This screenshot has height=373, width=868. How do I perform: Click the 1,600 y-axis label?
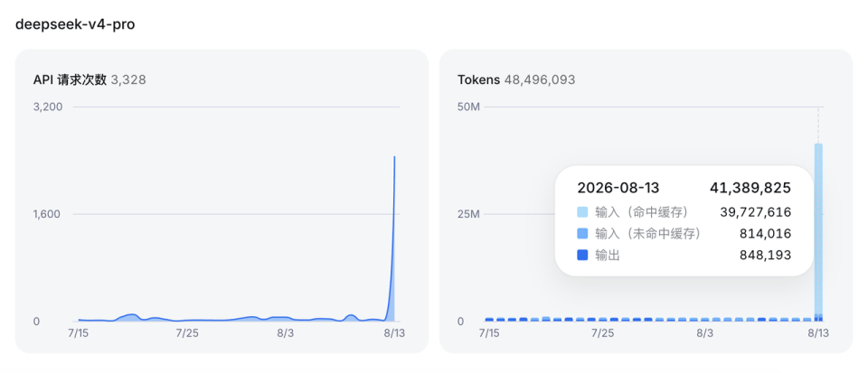(x=48, y=214)
